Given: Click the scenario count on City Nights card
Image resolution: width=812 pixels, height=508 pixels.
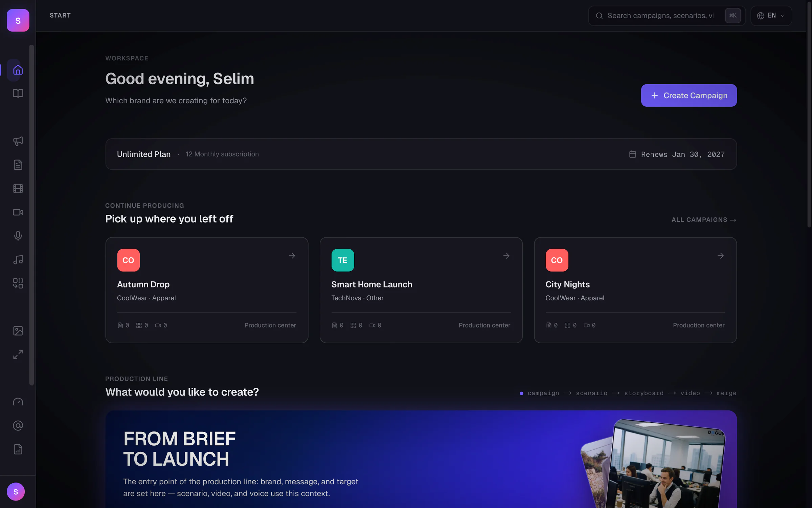Looking at the screenshot, I should tap(552, 325).
